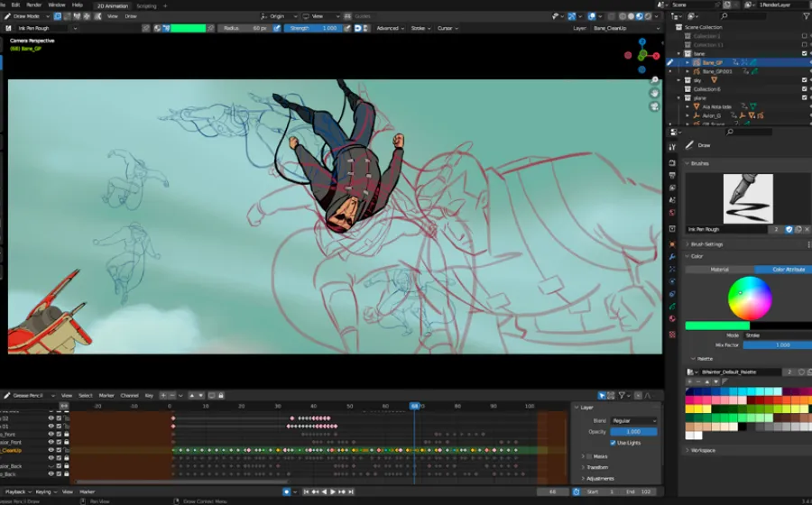
Task: Open the dope sheet Channel menu
Action: (x=129, y=396)
